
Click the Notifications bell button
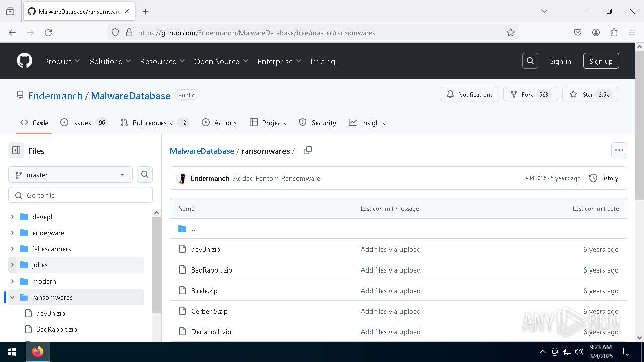click(469, 94)
